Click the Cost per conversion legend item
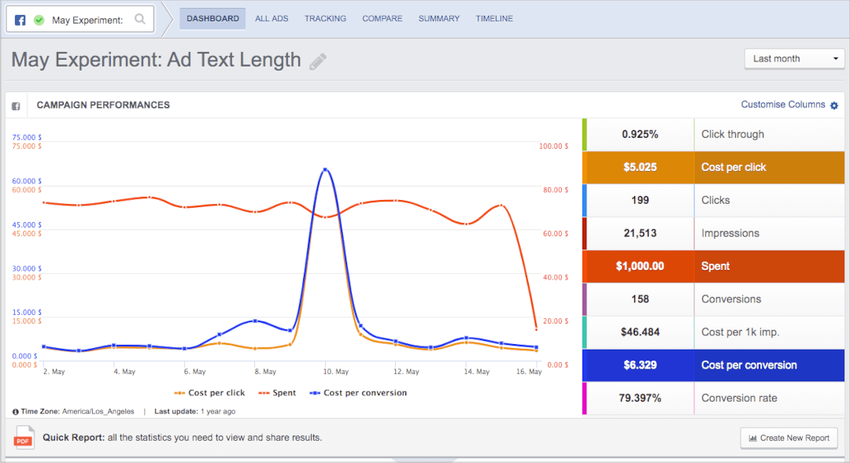This screenshot has height=463, width=850. [x=358, y=393]
